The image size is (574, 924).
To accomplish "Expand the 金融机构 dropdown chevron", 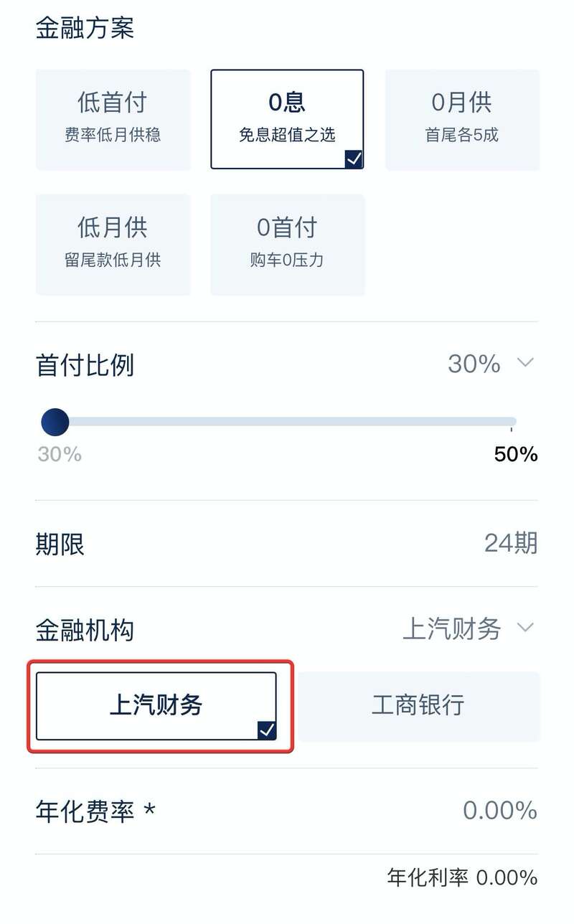I will 526,628.
